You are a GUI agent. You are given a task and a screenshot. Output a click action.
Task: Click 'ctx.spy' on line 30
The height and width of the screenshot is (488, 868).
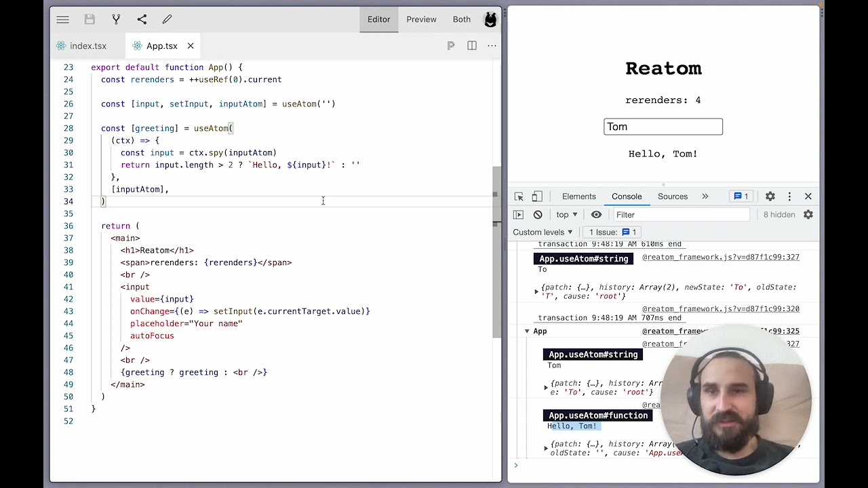coord(206,152)
